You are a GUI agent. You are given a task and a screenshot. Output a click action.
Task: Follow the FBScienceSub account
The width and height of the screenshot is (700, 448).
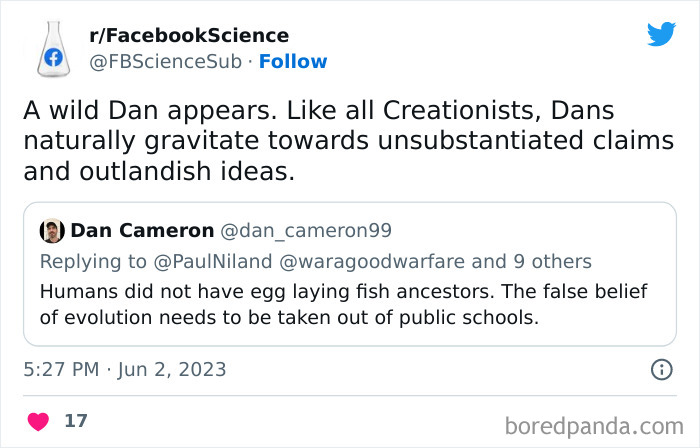(x=292, y=61)
